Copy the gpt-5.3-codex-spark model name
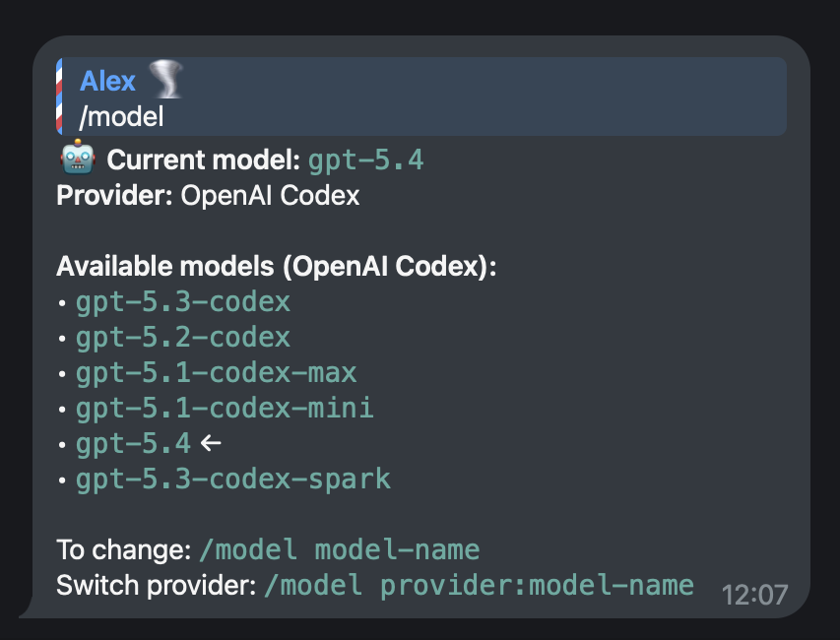 click(x=233, y=480)
